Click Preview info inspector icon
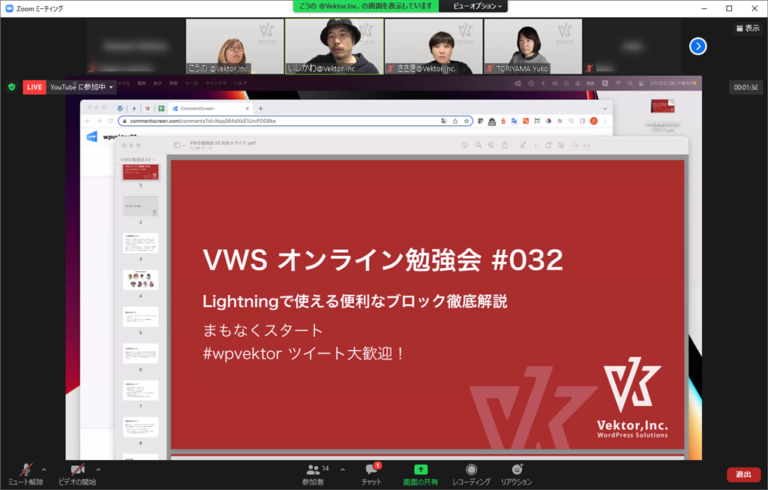 point(465,145)
